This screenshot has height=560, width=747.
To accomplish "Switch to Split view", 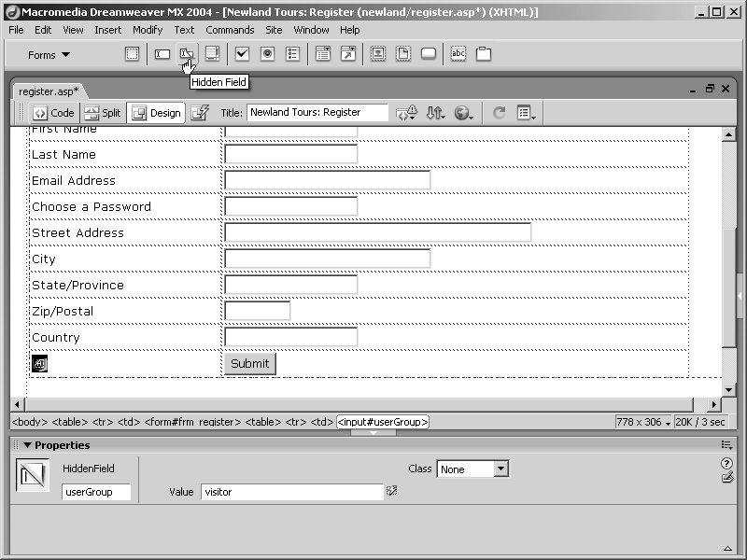I will click(103, 113).
